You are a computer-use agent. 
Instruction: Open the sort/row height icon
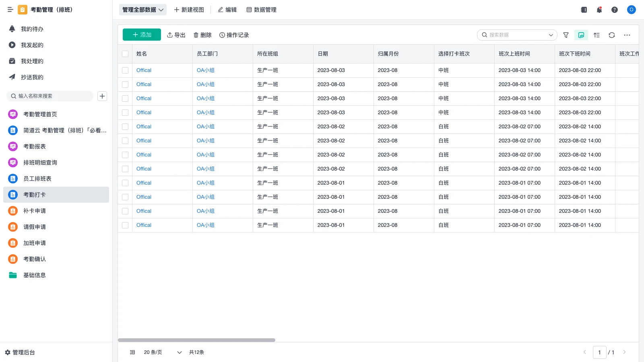click(597, 35)
